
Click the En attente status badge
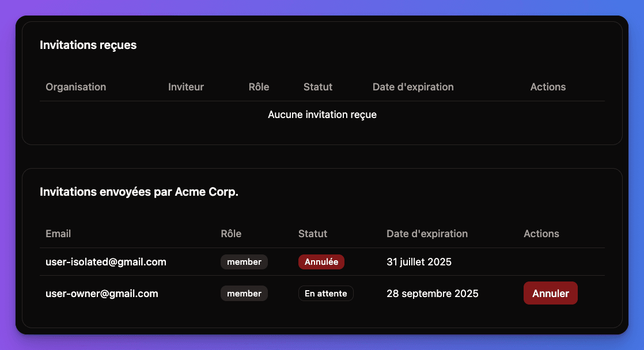[326, 293]
